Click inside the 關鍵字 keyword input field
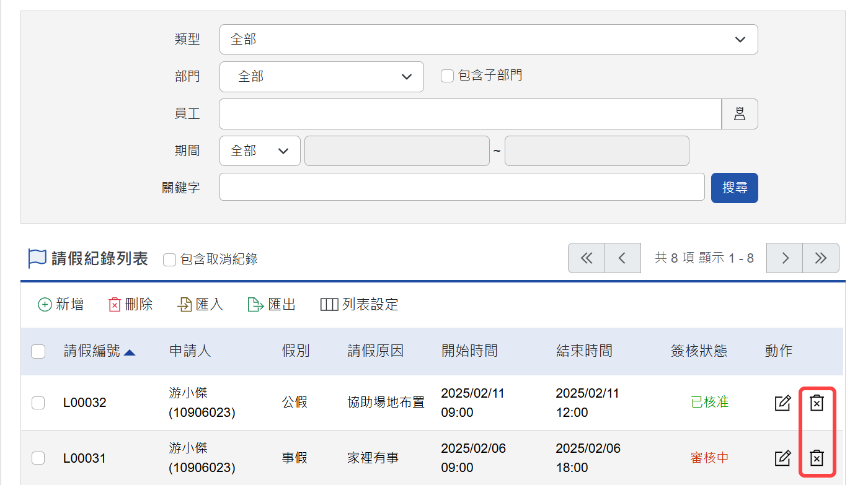The image size is (868, 485). click(x=462, y=188)
